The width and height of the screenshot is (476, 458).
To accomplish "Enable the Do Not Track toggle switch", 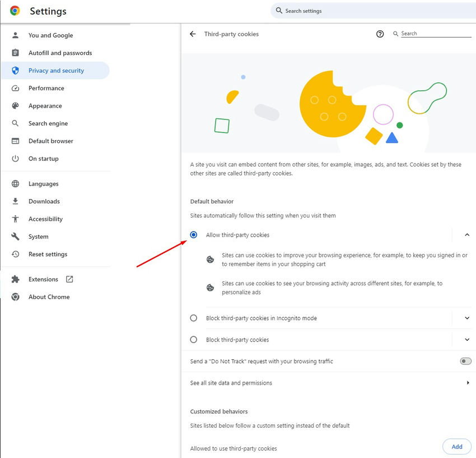I will 465,362.
